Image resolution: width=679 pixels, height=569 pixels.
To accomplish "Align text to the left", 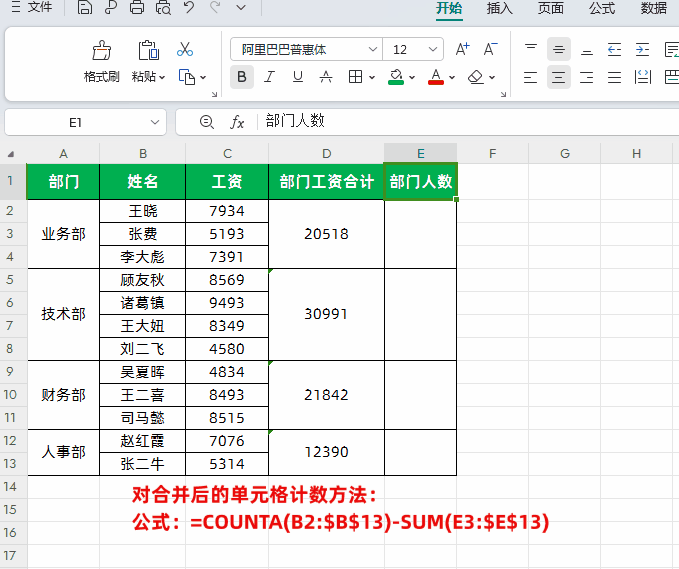I will pos(530,77).
